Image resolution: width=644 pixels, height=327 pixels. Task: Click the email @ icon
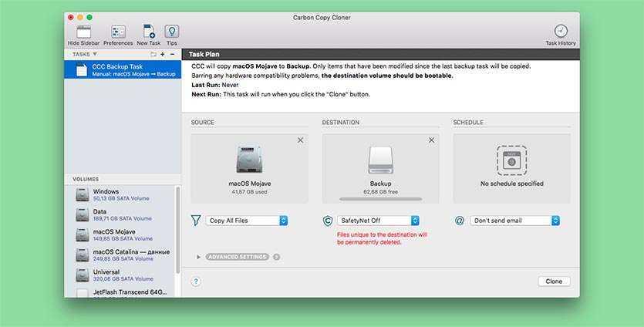(x=460, y=221)
